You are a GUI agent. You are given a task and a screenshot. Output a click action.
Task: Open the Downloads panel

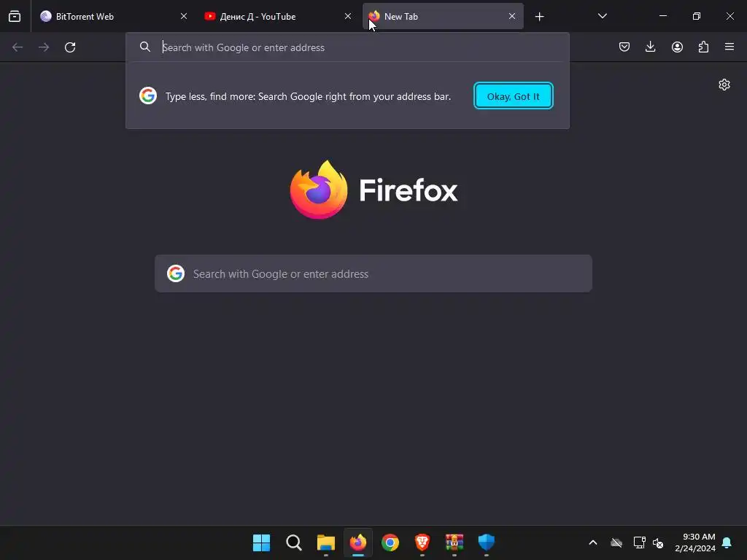[x=650, y=47]
